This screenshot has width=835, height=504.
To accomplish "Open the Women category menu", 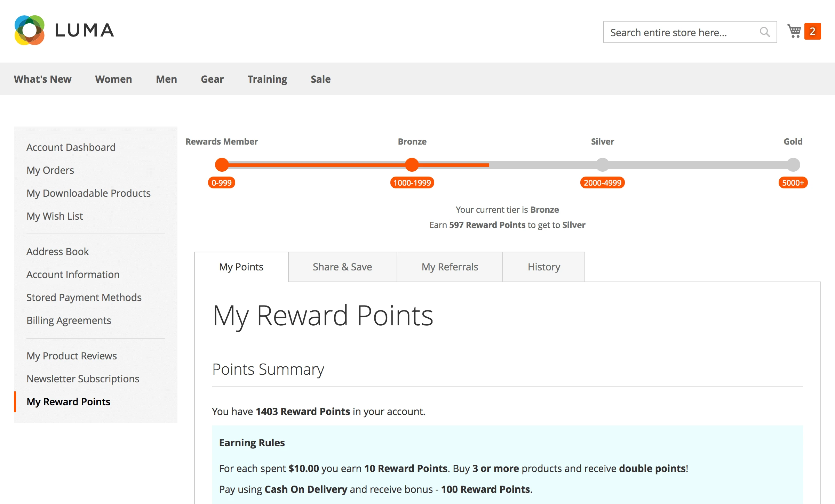I will 113,79.
